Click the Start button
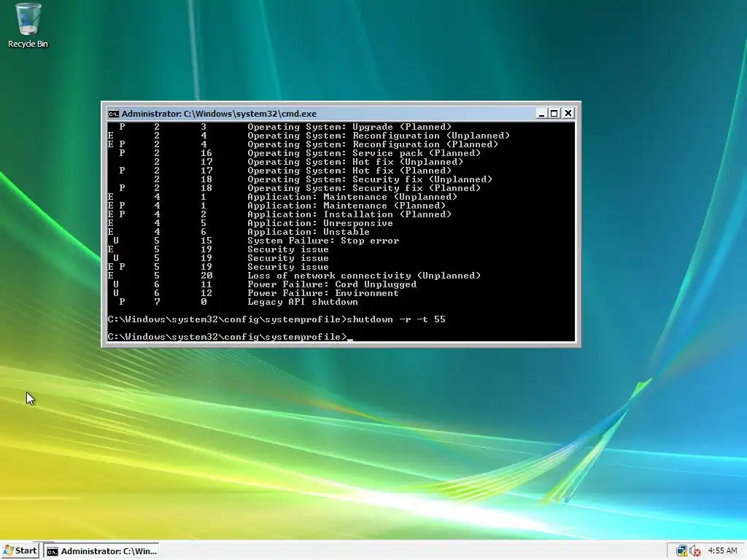The height and width of the screenshot is (560, 747). [20, 551]
